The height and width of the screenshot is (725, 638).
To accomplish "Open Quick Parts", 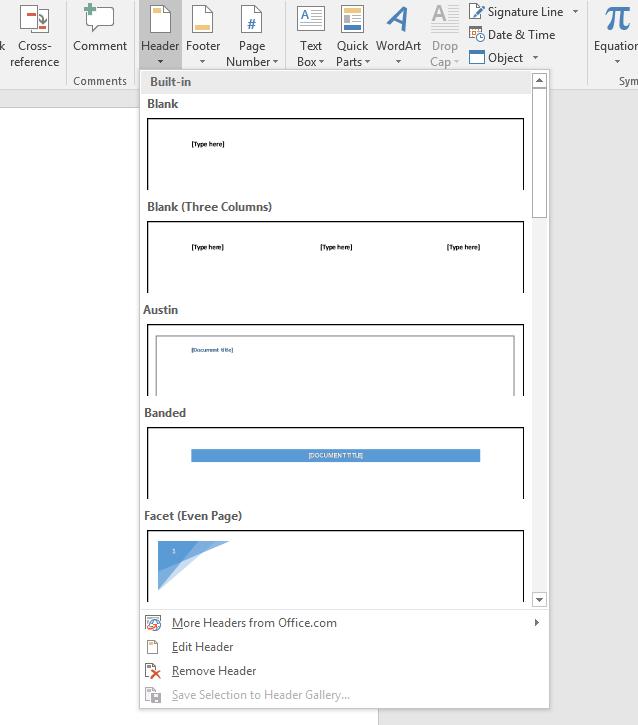I will [x=352, y=36].
